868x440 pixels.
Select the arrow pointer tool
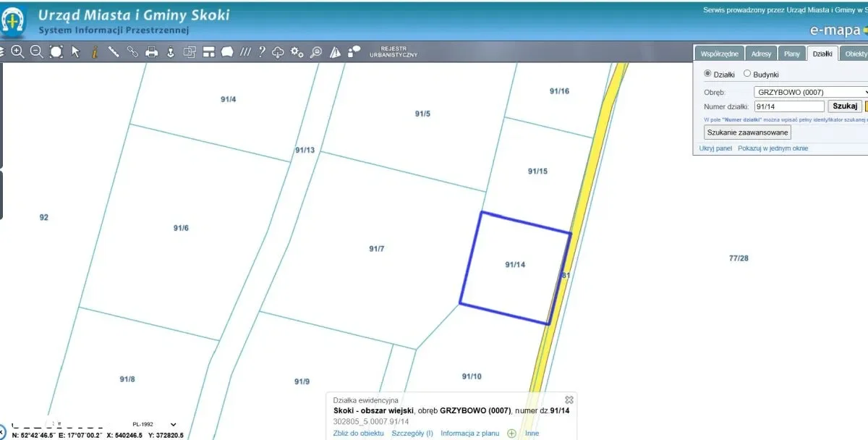click(x=75, y=51)
